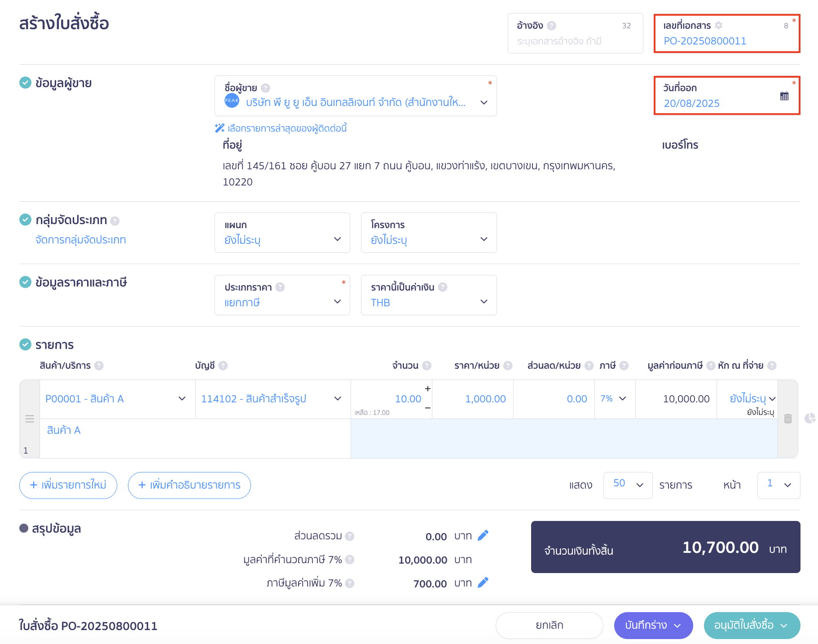Click เพิ่มรายการใหม่ to add a new line
Viewport: 818px width, 644px height.
click(68, 485)
